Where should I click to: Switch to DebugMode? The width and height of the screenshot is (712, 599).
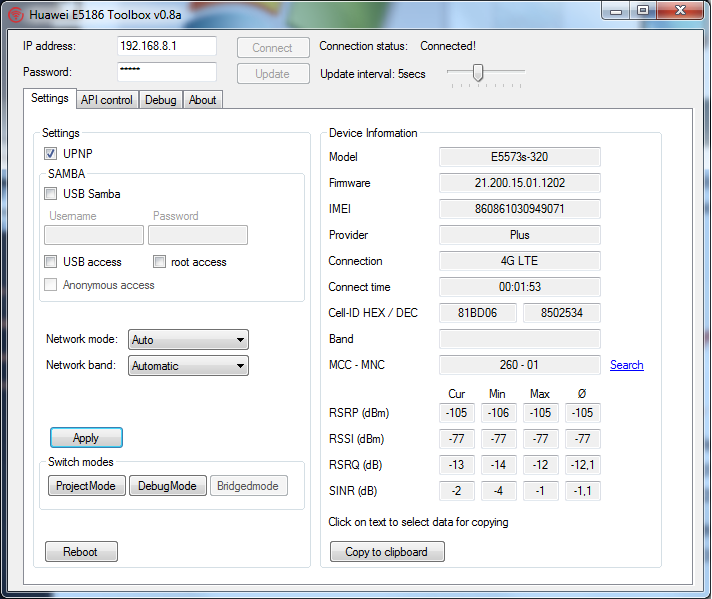[168, 486]
